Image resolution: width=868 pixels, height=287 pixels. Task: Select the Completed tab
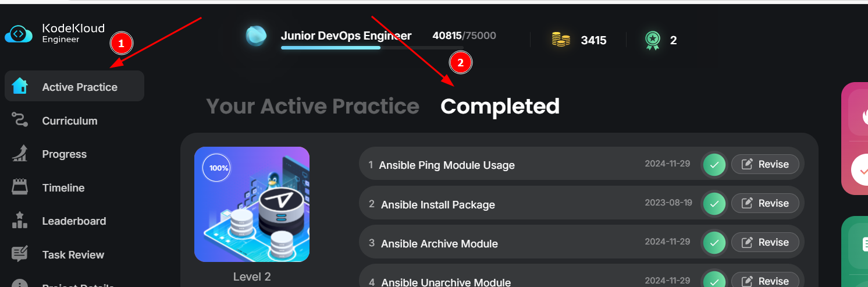(x=500, y=107)
